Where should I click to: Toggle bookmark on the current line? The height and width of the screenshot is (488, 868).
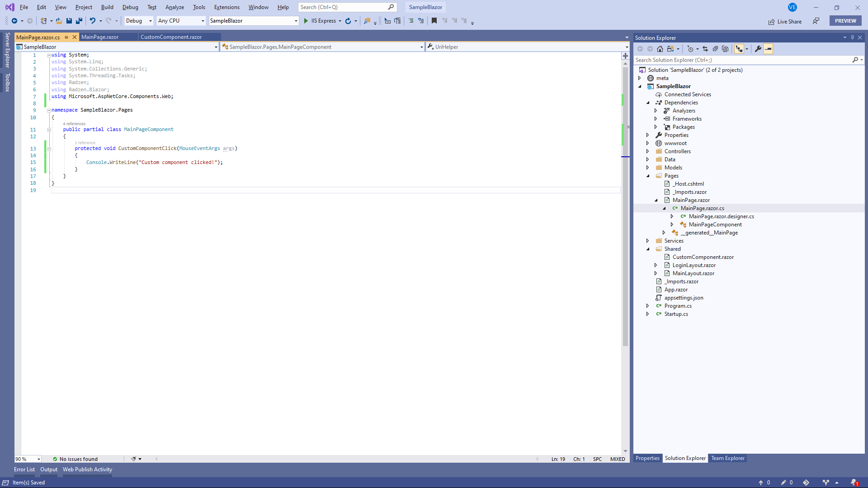(434, 21)
